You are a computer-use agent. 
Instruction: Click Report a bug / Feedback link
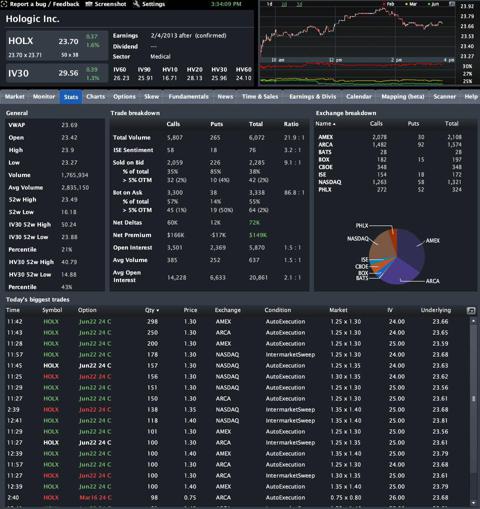pyautogui.click(x=44, y=4)
